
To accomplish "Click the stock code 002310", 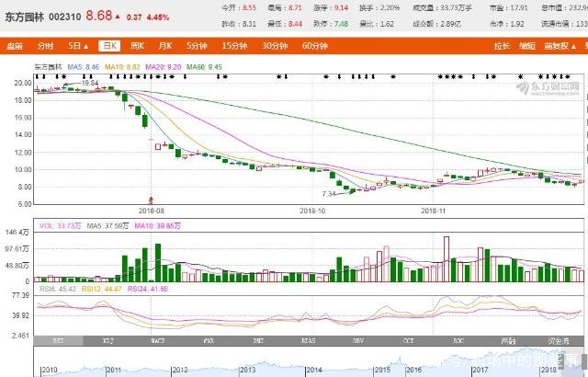I will click(65, 17).
